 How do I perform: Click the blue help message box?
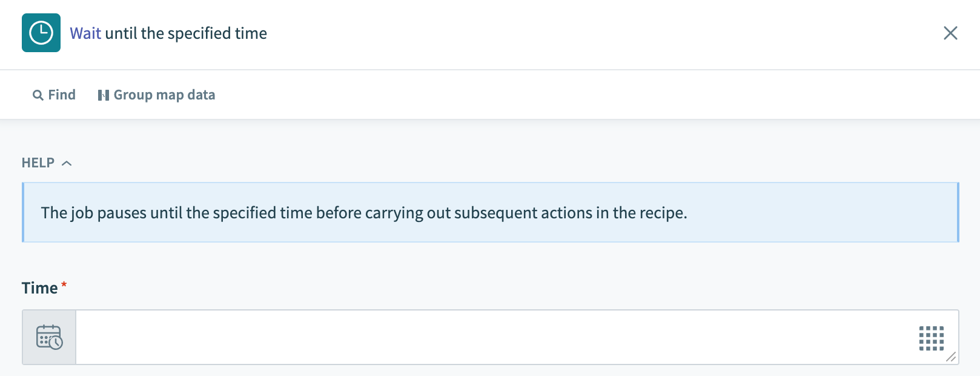(491, 212)
